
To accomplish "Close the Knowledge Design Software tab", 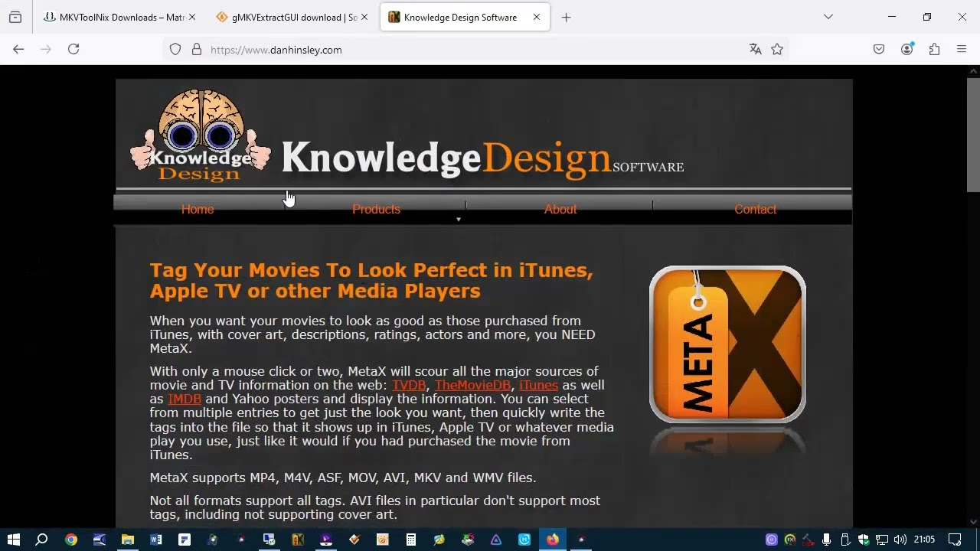I will coord(536,17).
